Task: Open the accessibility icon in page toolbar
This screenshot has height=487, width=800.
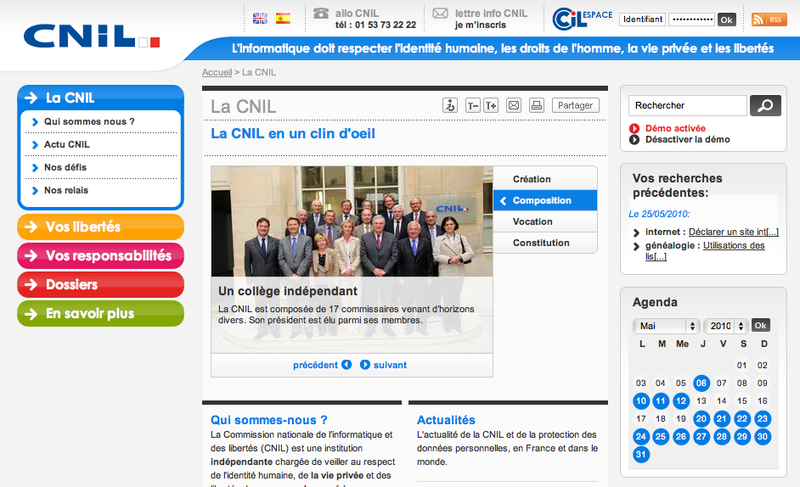Action: 450,106
